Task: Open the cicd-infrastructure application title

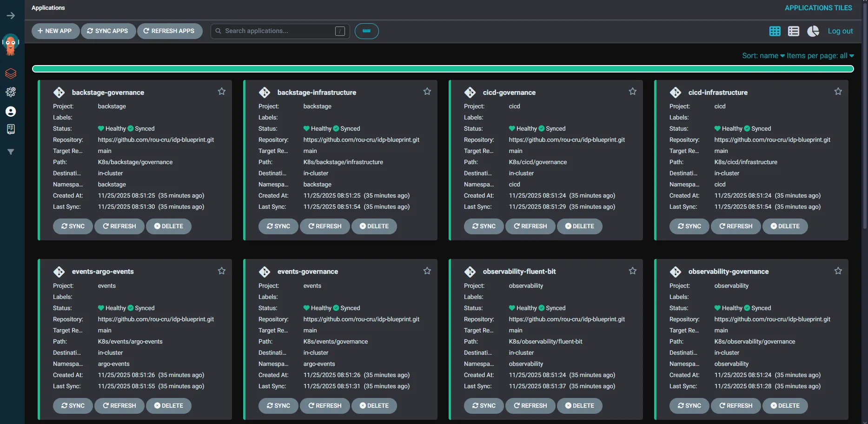Action: pyautogui.click(x=718, y=93)
